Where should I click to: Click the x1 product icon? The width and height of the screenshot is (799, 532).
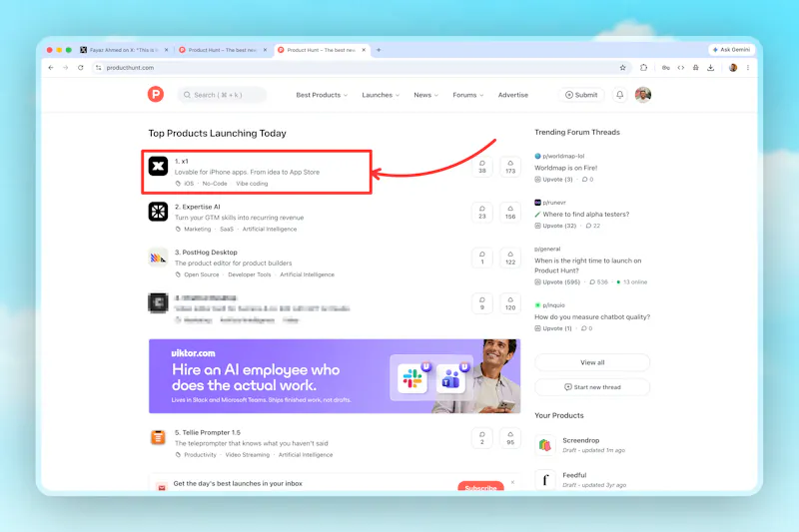158,166
